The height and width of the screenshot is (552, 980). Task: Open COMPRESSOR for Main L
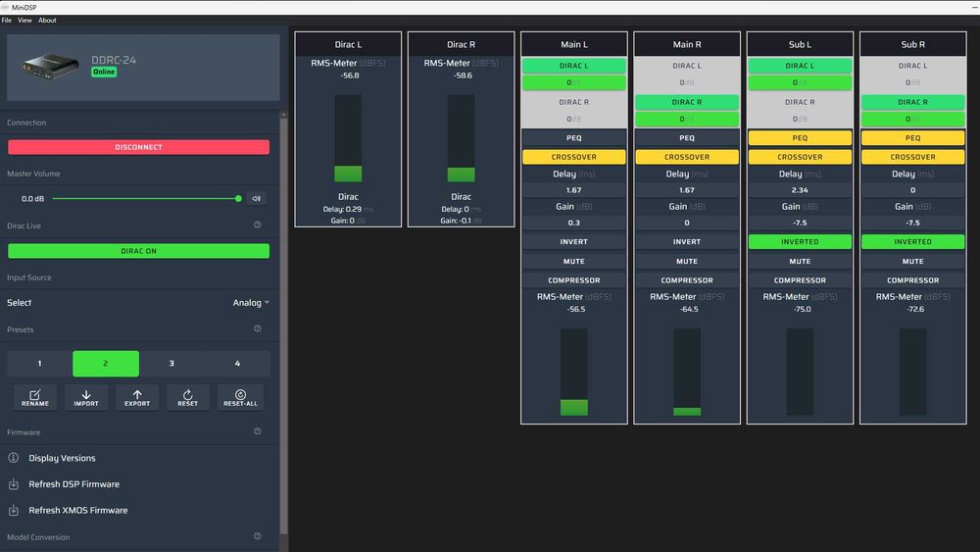pos(573,280)
